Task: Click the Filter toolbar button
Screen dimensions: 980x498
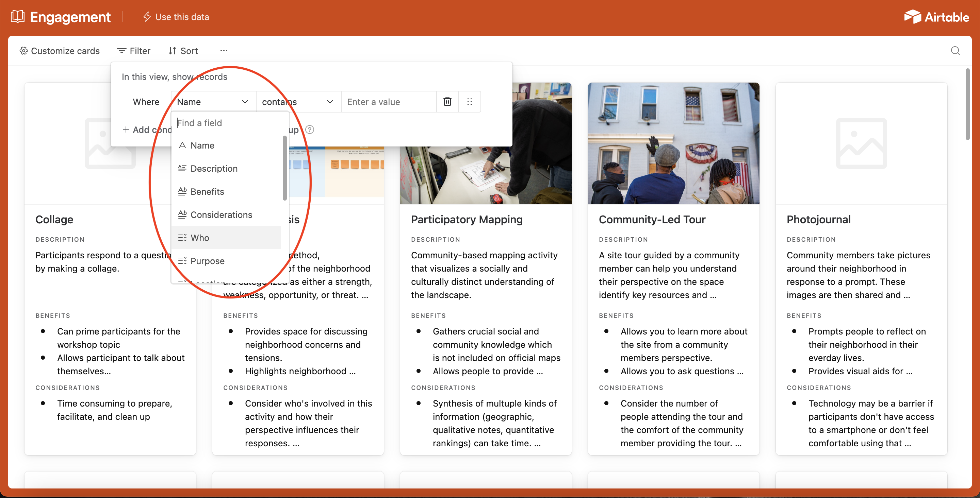Action: (x=133, y=51)
